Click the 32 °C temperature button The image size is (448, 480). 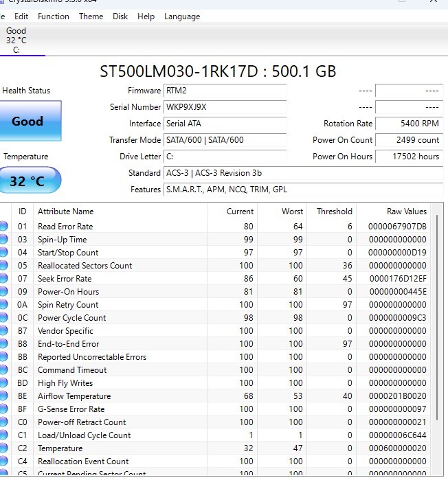click(x=27, y=181)
